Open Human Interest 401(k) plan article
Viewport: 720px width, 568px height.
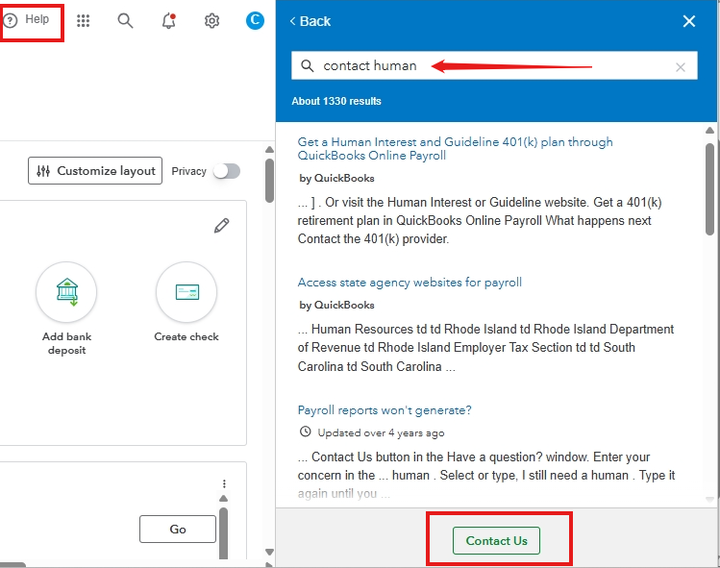[455, 148]
